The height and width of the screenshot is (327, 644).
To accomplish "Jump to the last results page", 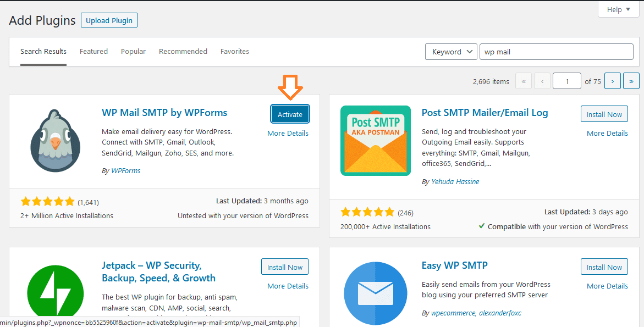I will [631, 81].
